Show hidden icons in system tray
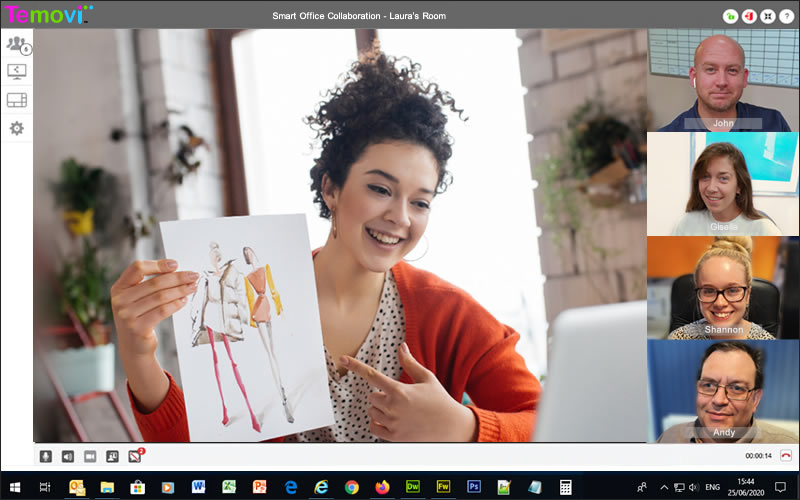 [x=664, y=487]
